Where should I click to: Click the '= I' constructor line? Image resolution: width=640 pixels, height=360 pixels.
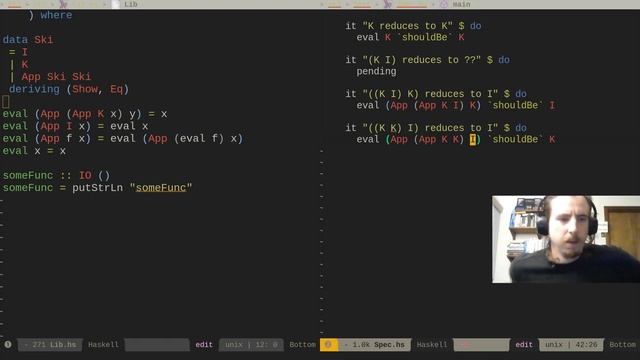tap(18, 52)
